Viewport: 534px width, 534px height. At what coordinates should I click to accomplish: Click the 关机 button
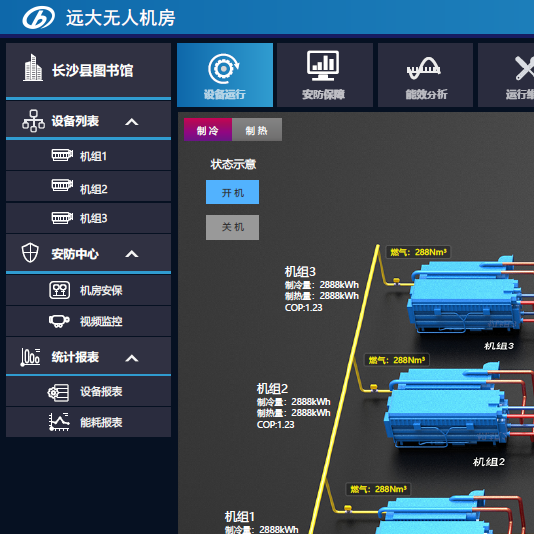232,227
